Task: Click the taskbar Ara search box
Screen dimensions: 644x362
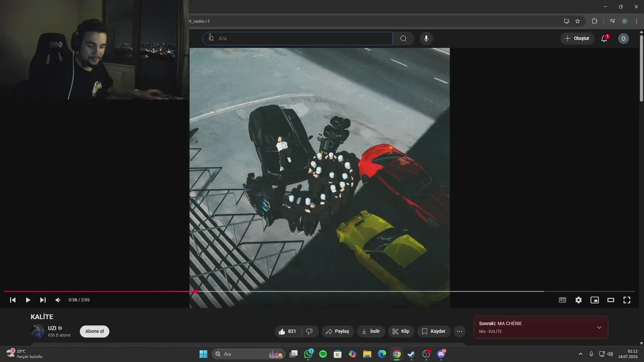Action: [249, 354]
